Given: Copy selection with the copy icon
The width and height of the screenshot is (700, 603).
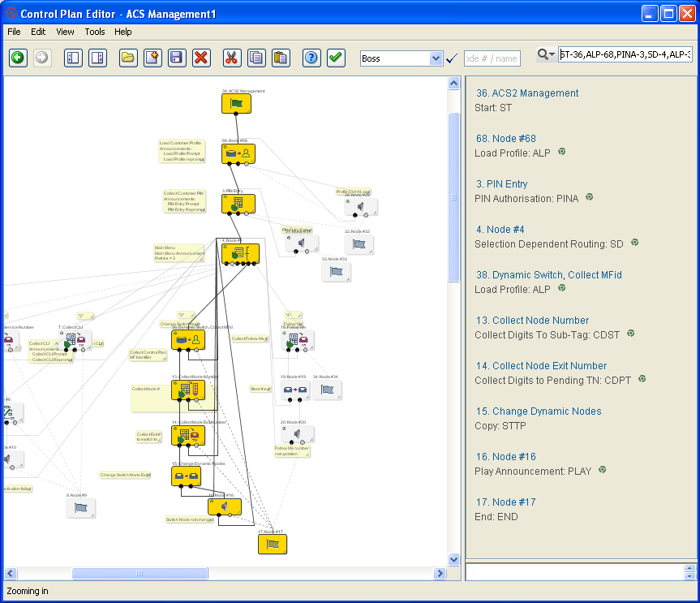Looking at the screenshot, I should [x=256, y=58].
